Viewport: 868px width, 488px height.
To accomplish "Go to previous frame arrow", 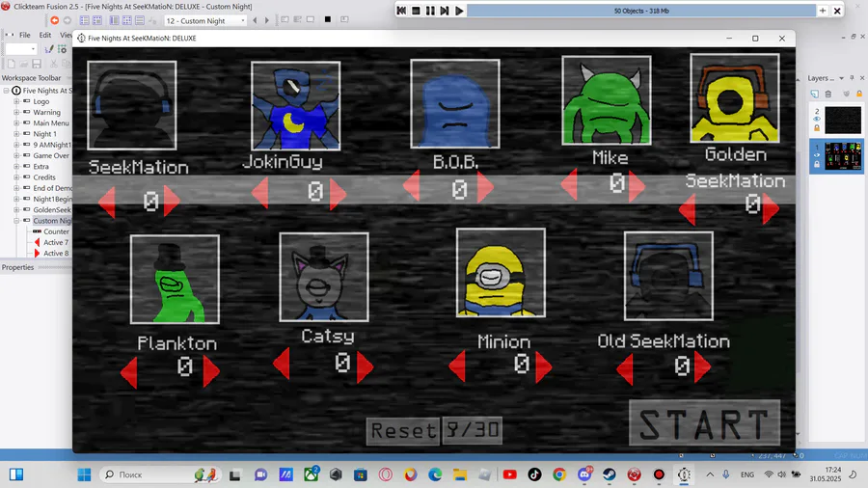I will [255, 20].
